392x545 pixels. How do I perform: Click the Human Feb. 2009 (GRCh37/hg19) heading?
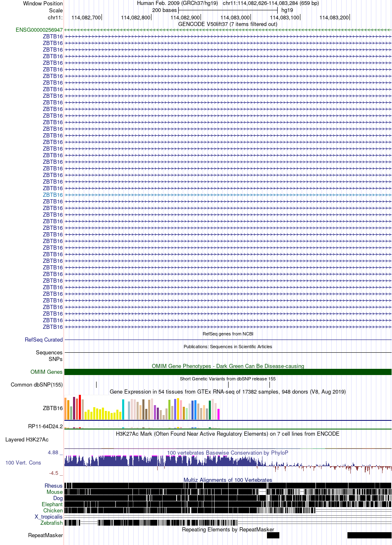coord(177,3)
